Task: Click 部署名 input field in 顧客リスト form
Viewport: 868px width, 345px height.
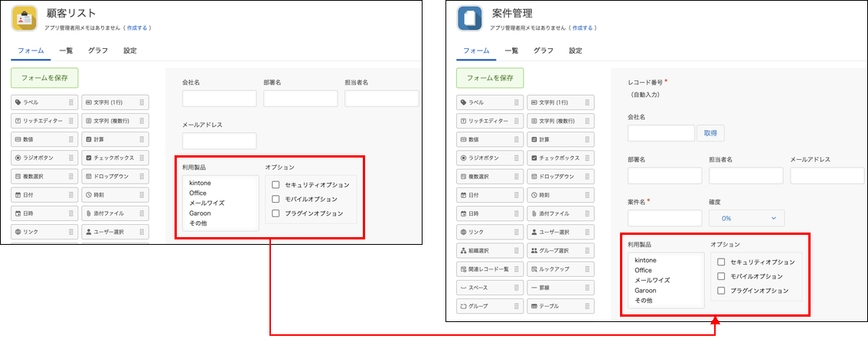Action: click(x=301, y=99)
